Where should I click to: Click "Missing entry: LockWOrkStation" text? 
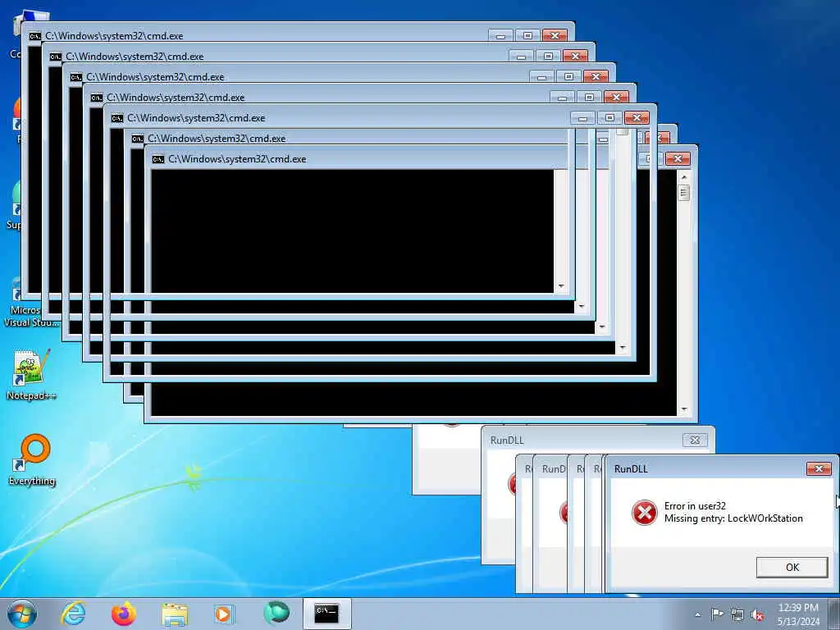(733, 518)
